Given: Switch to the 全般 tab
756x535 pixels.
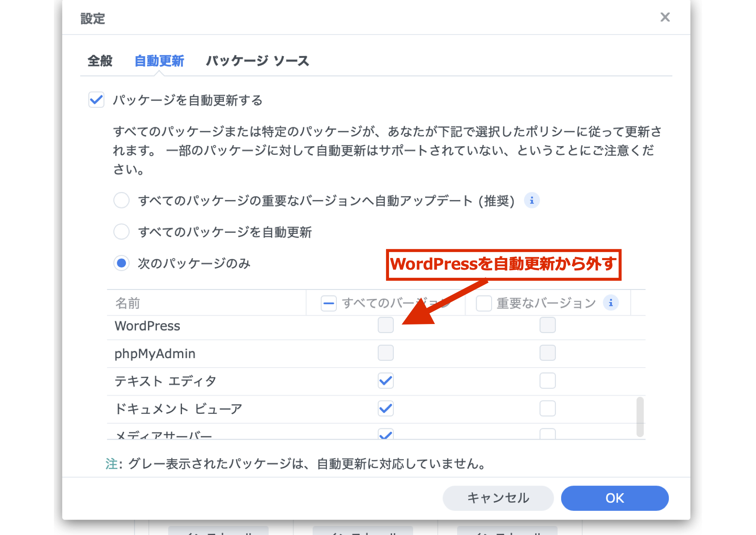Looking at the screenshot, I should (100, 61).
